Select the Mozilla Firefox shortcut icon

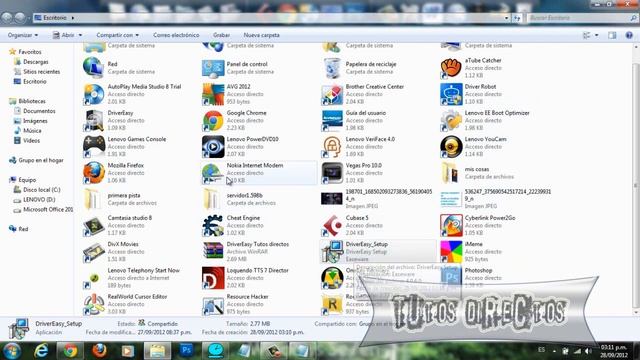point(94,173)
